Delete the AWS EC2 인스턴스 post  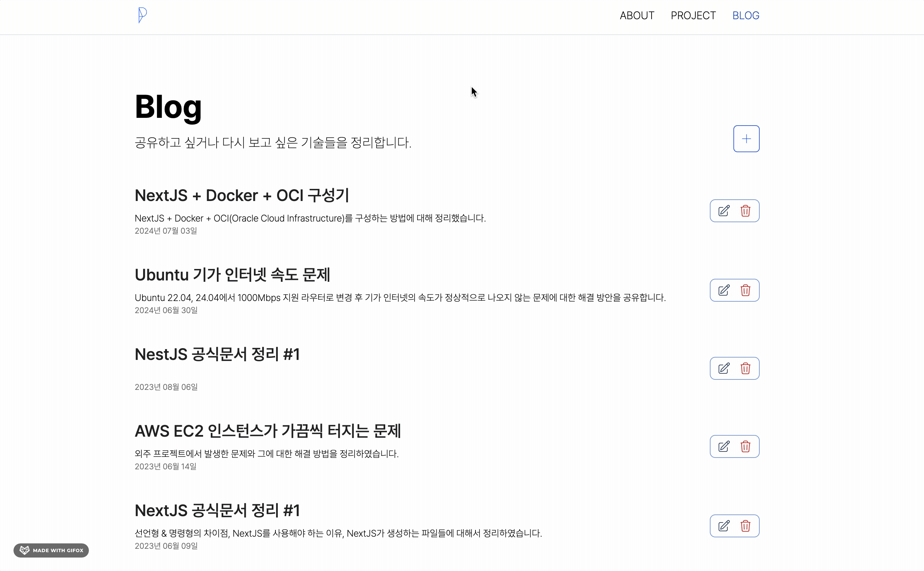pyautogui.click(x=745, y=446)
